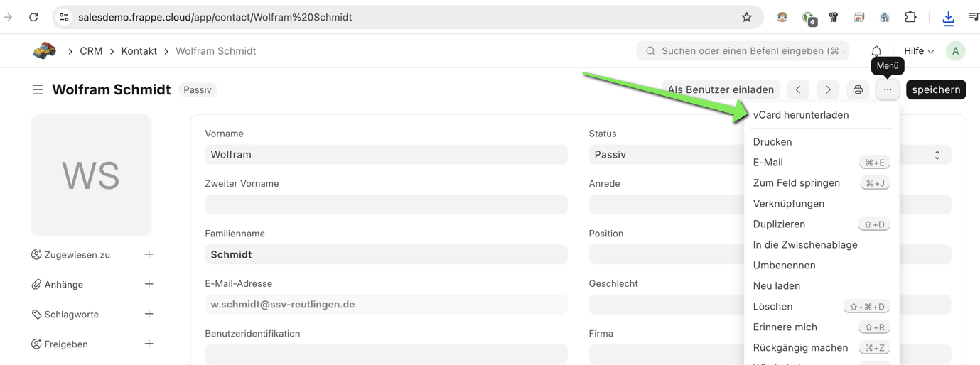Toggle the sidebar with the hamburger icon
This screenshot has width=980, height=365.
(38, 89)
